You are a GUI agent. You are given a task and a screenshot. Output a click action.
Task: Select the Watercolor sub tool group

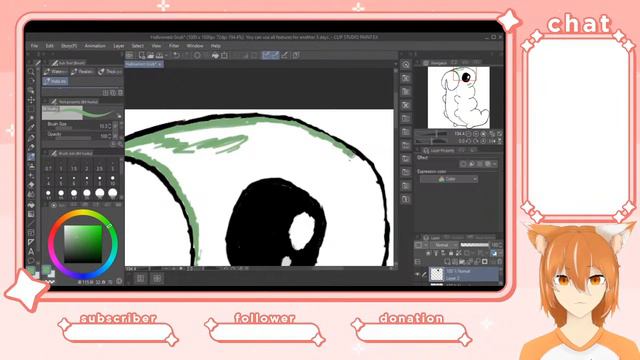point(56,72)
